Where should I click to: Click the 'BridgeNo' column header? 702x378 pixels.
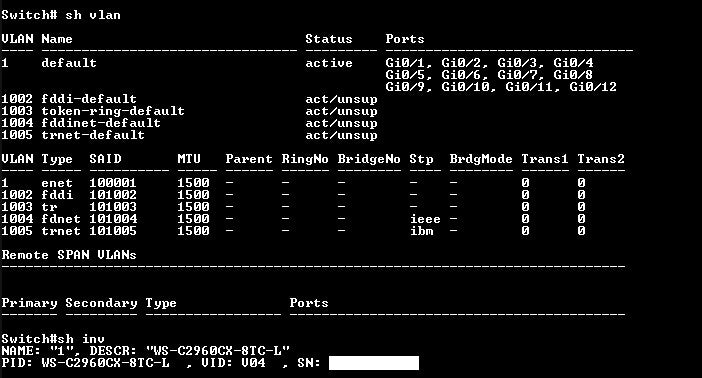click(x=369, y=159)
